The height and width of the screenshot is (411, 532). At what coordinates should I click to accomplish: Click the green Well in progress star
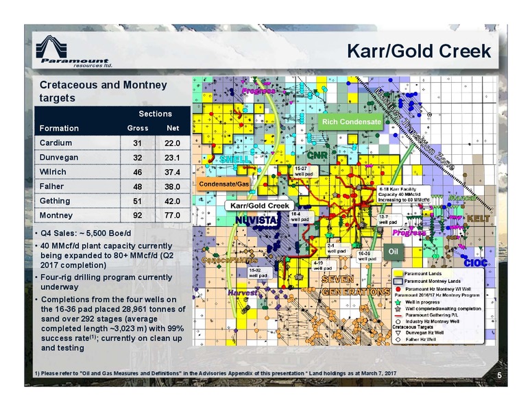(398, 302)
